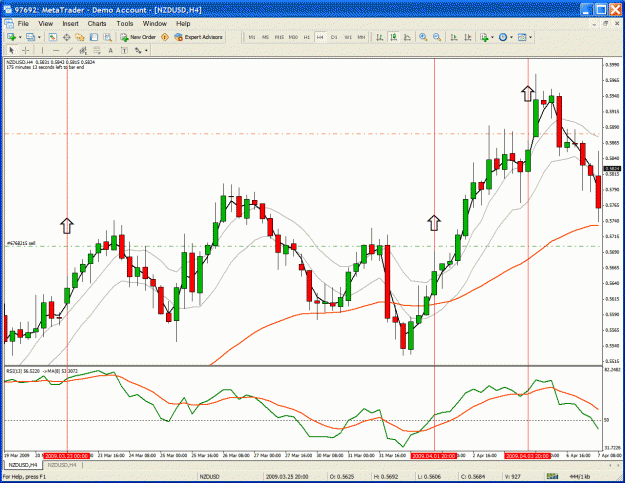The height and width of the screenshot is (483, 625).
Task: Click the chart system menu icon beside File
Action: [x=9, y=24]
